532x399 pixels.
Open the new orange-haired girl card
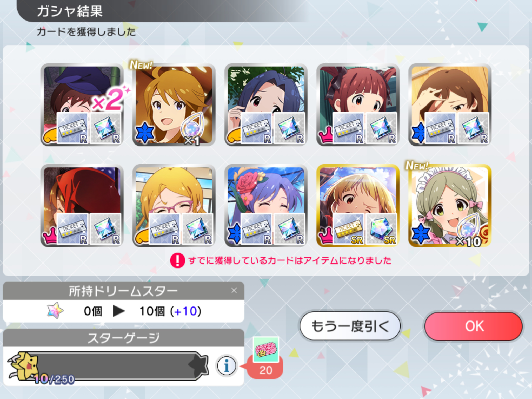(174, 105)
